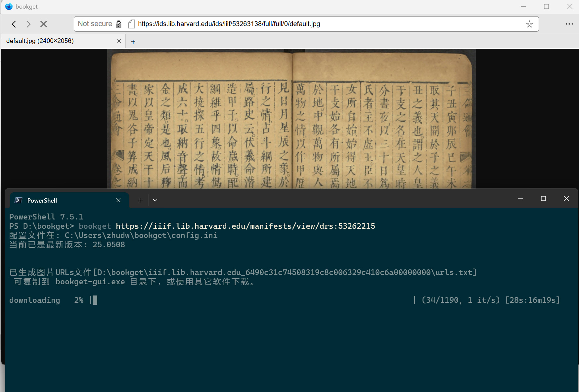Screen dimensions: 579x392
Task: Click the Harvard manifest URL in terminal
Action: [x=245, y=226]
